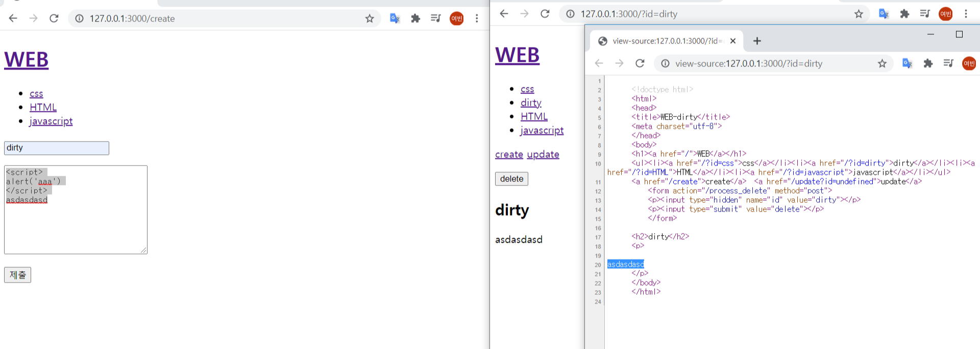The image size is (980, 349).
Task: Open profile avatar in left window
Action: tap(456, 18)
